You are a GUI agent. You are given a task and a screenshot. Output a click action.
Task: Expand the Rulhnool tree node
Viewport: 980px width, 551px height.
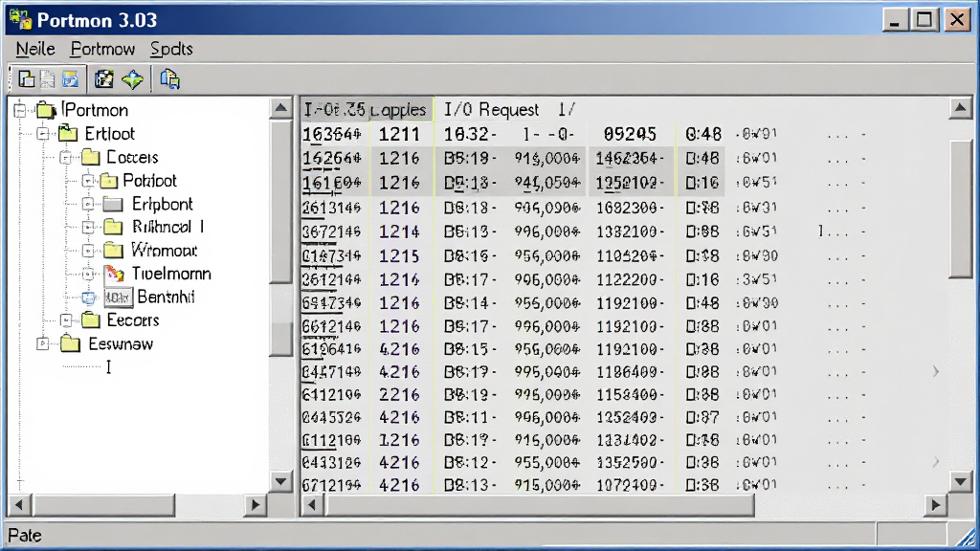(88, 228)
